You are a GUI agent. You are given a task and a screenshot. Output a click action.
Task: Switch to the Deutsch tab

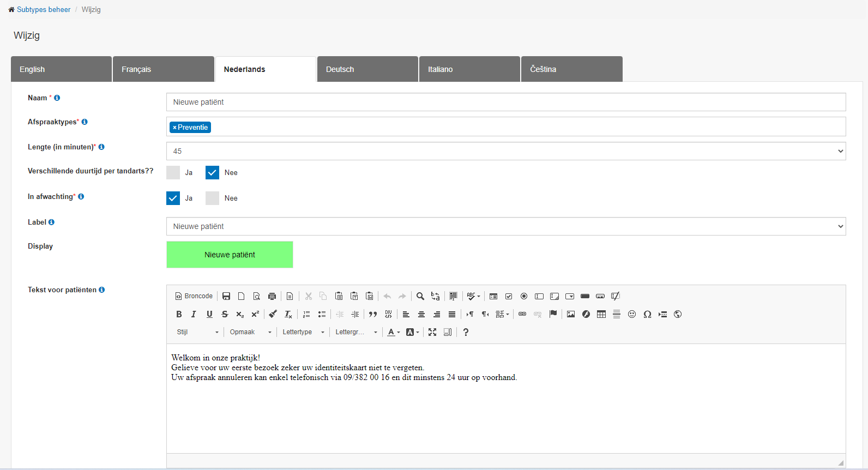[x=367, y=69]
